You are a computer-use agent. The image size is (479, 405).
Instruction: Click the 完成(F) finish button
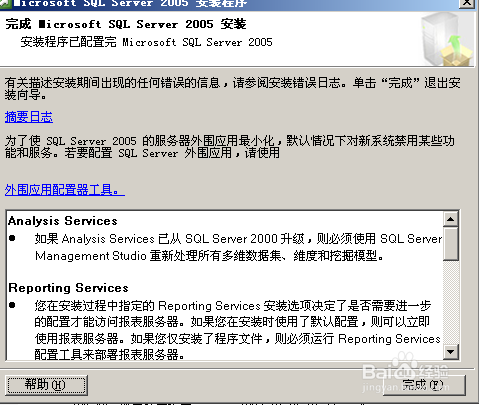(424, 385)
